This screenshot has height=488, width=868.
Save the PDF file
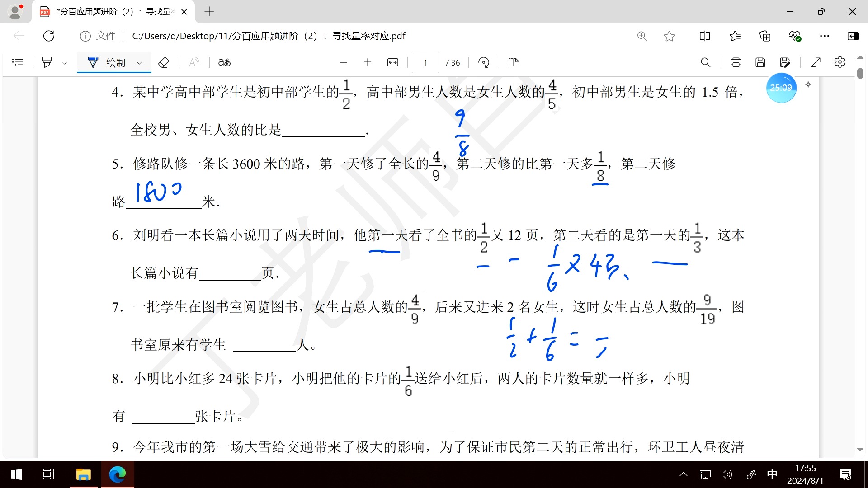760,62
